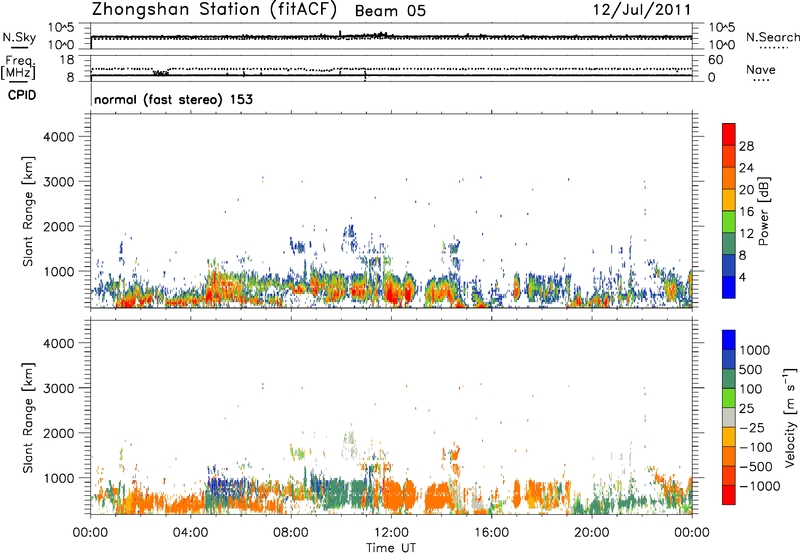
Task: Click the '16:00' time axis label
Action: point(491,533)
